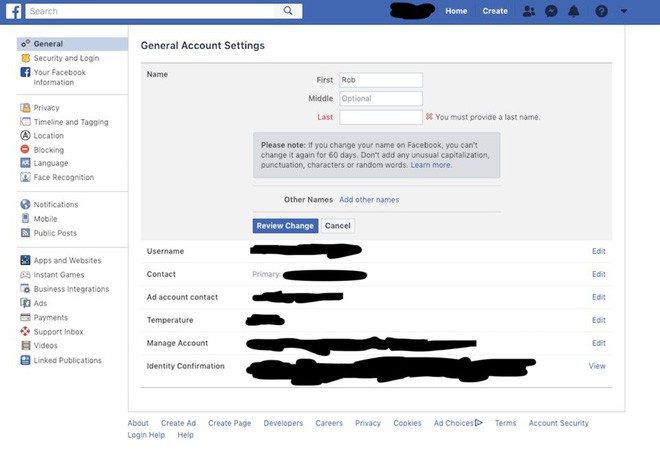
Task: Go to Blocking settings
Action: click(x=49, y=150)
